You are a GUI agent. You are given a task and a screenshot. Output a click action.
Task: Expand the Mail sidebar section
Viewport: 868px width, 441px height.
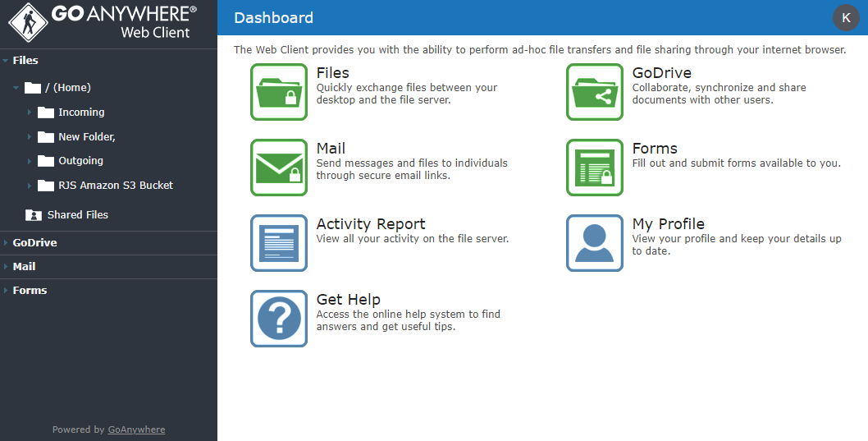click(x=24, y=267)
